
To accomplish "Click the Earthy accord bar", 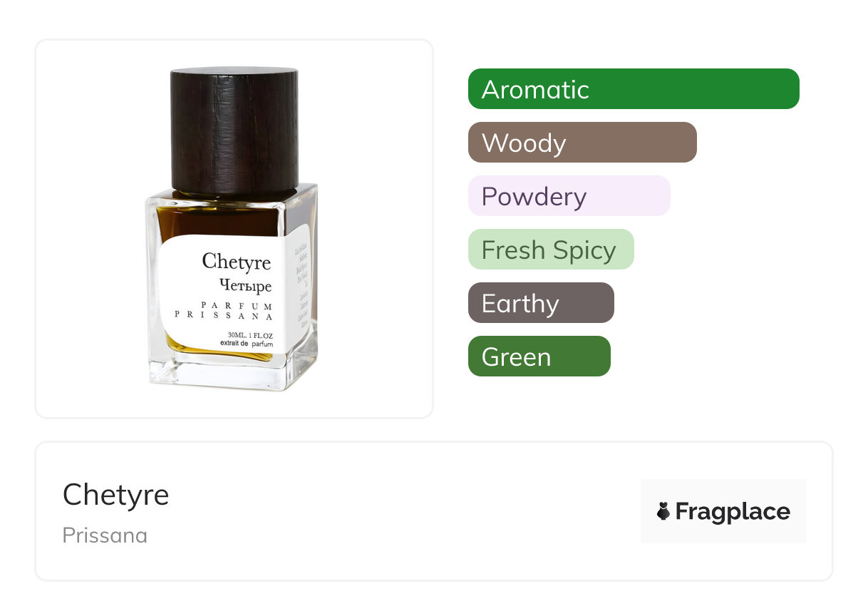I will point(541,303).
